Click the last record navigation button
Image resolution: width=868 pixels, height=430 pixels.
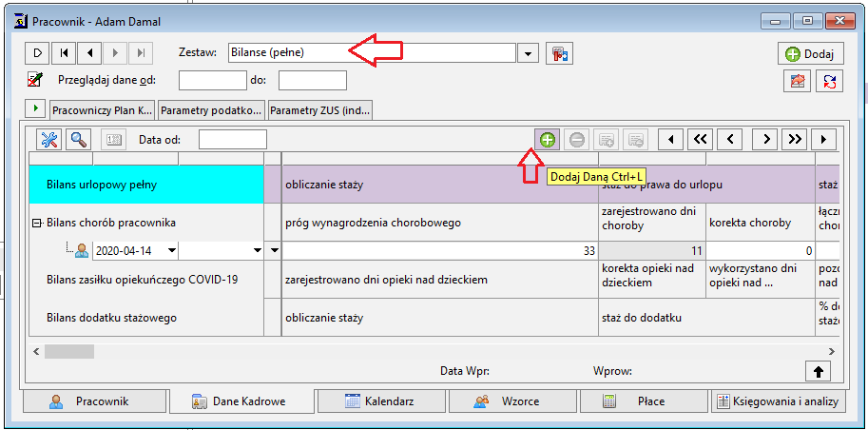[141, 53]
